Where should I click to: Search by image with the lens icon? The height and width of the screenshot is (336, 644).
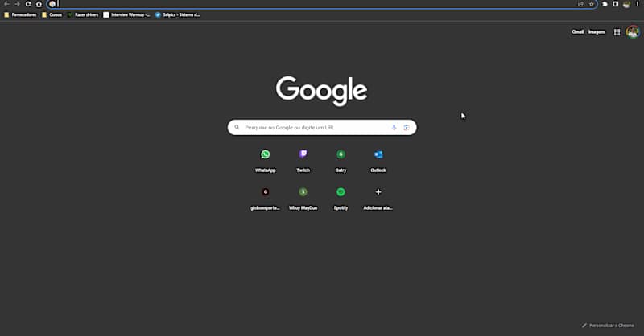(407, 128)
